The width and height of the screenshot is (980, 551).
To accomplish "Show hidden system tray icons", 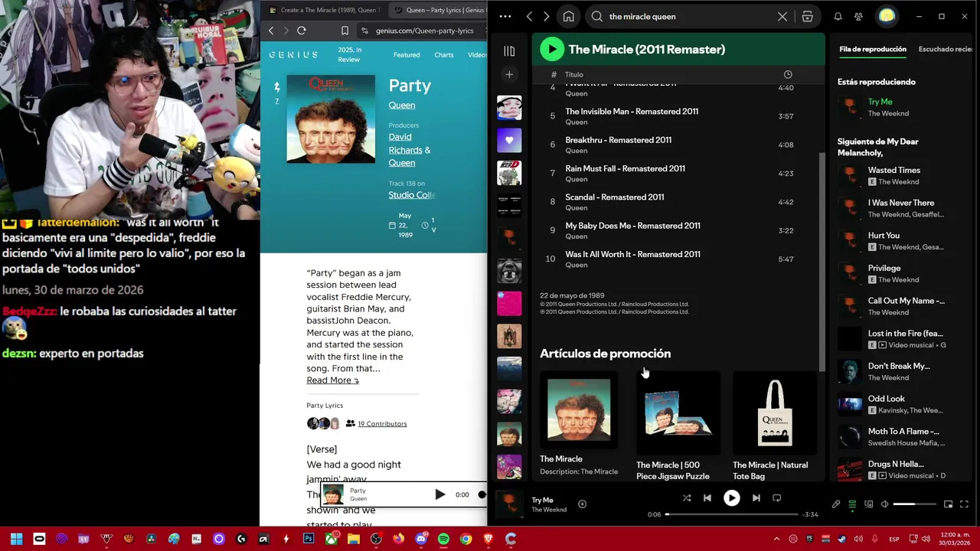I will (x=776, y=539).
